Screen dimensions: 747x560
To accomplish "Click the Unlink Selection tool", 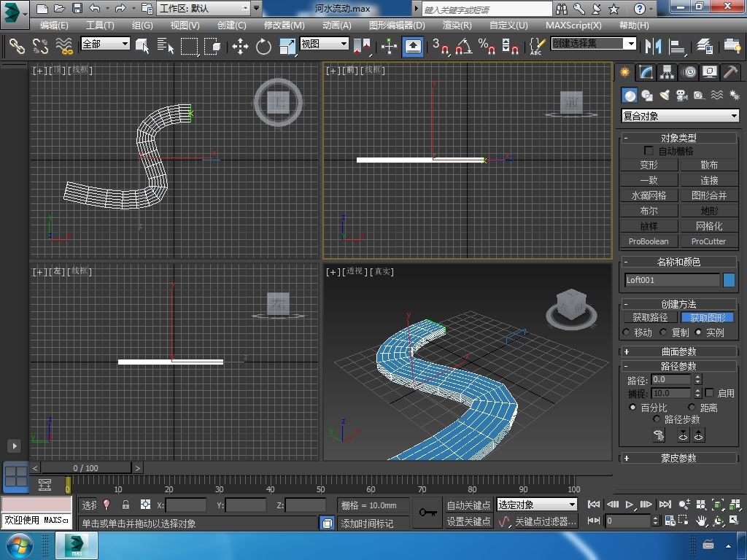I will coord(41,46).
